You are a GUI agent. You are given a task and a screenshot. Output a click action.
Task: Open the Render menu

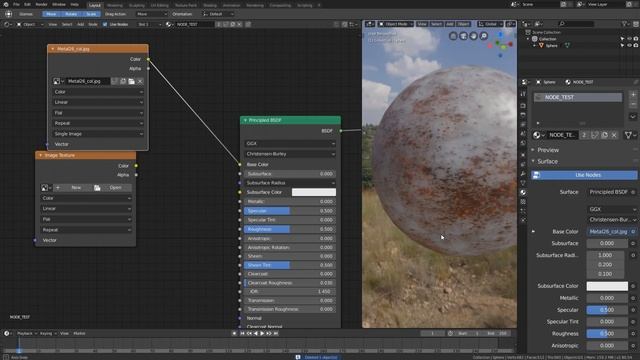pyautogui.click(x=41, y=4)
